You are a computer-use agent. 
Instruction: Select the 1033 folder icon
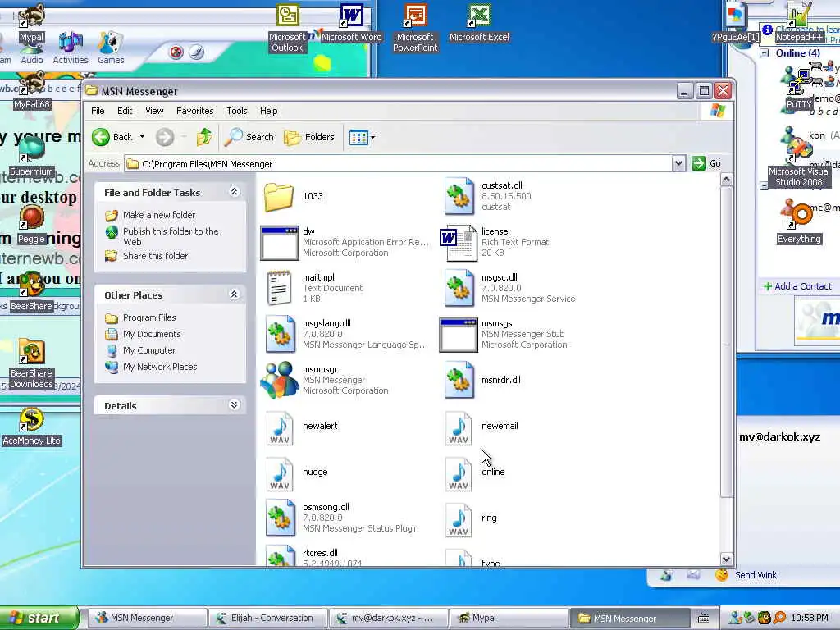(279, 197)
